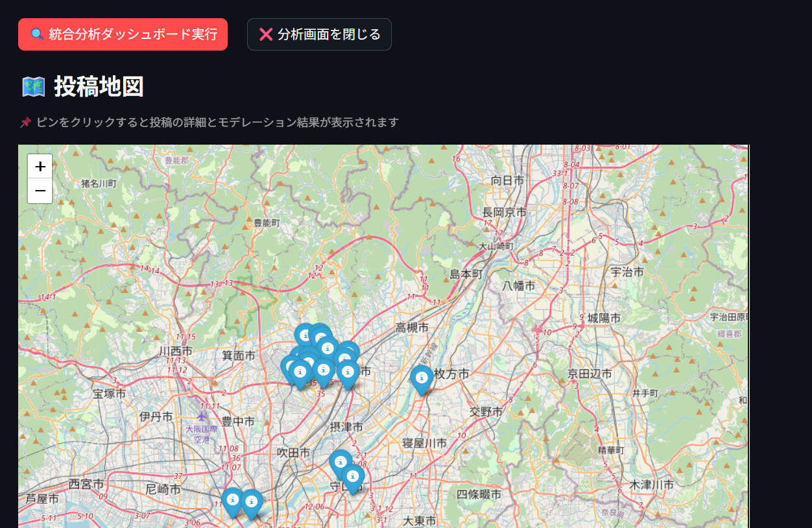Zoom in the map with plus button

coord(40,167)
